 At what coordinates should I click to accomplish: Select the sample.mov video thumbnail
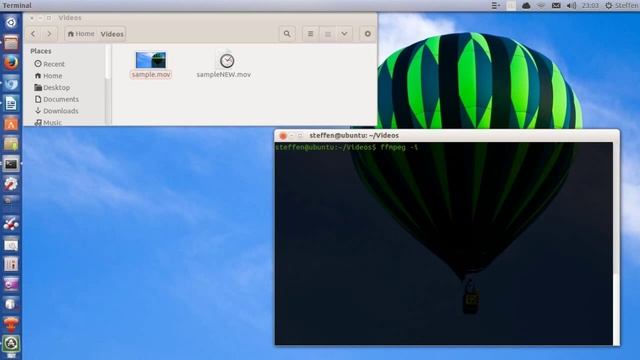pyautogui.click(x=151, y=60)
